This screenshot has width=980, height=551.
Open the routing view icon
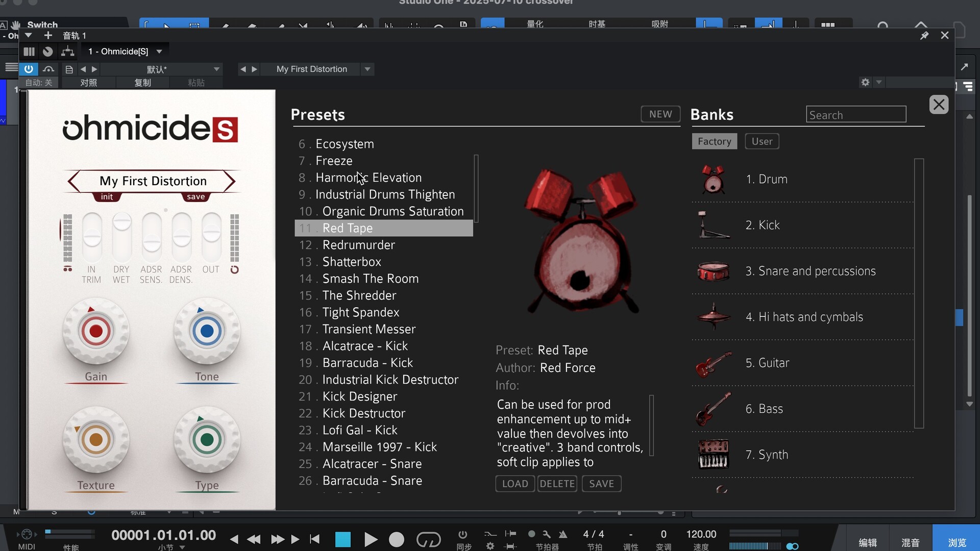67,52
